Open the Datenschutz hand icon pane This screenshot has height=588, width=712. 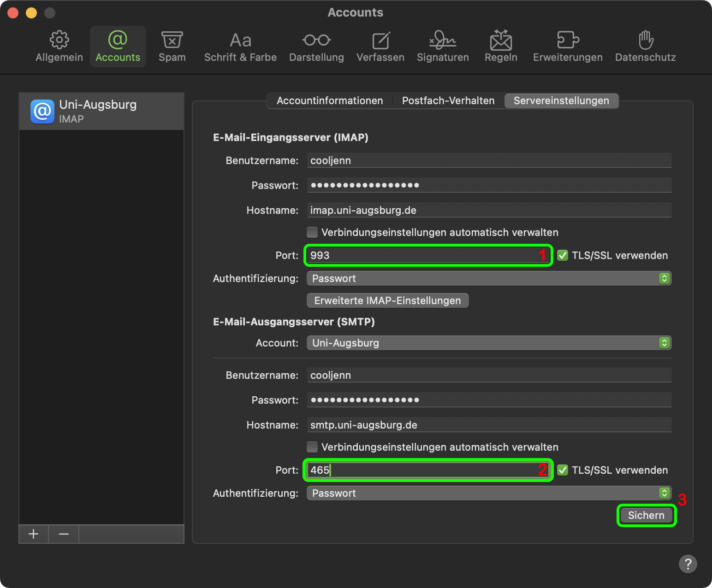pyautogui.click(x=645, y=47)
